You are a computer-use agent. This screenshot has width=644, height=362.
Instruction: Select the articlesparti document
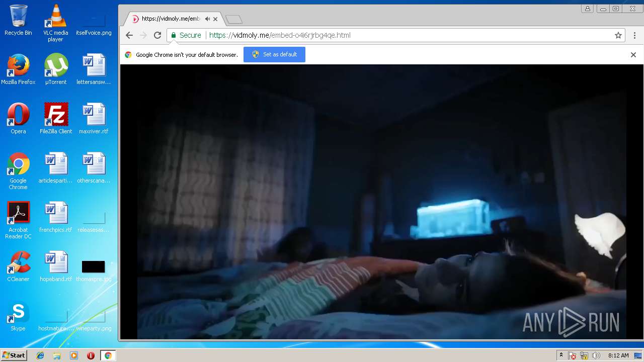(x=56, y=168)
